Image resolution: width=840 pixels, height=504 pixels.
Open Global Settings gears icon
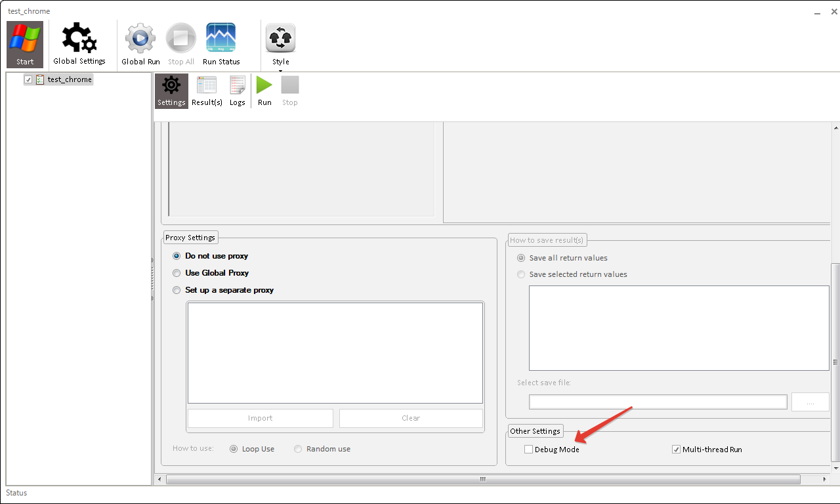pos(79,39)
